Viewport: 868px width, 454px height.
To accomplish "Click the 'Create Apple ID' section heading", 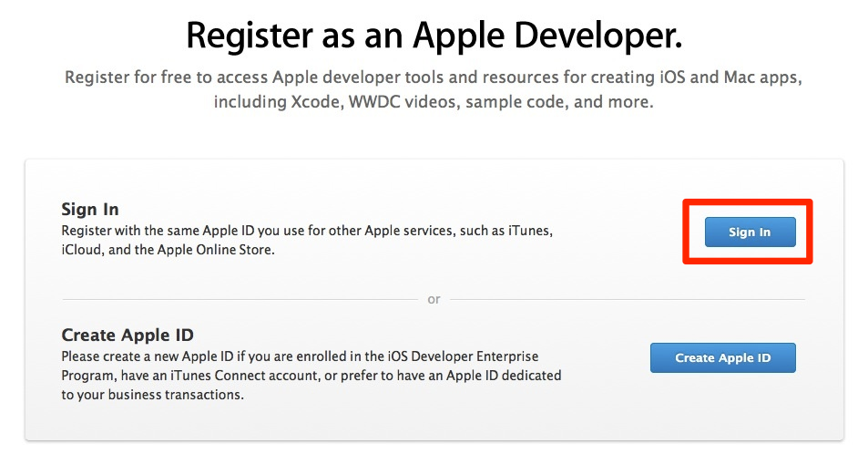I will [128, 335].
